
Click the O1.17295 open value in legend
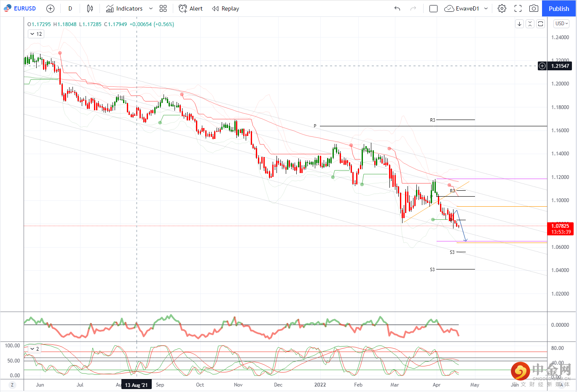pos(39,24)
